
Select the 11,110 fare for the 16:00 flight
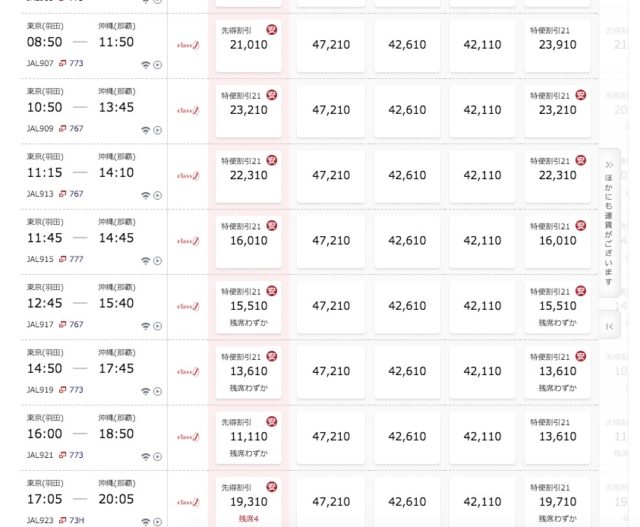(x=249, y=437)
